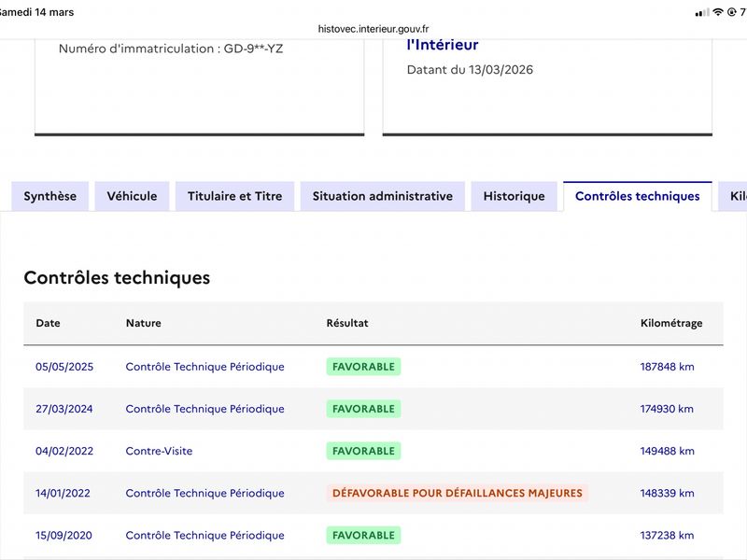747x560 pixels.
Task: Click the Favorable badge for 27/03/2024
Action: (x=363, y=409)
